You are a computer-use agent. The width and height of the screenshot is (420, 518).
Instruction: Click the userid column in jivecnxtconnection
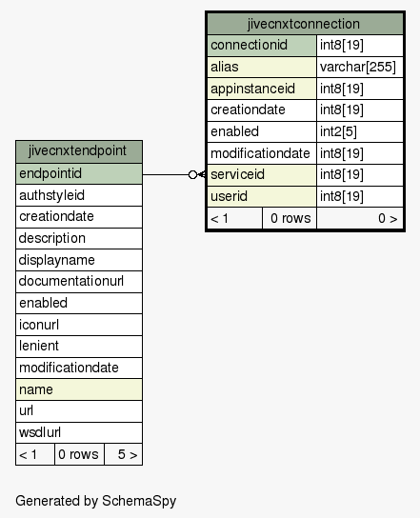click(x=262, y=196)
